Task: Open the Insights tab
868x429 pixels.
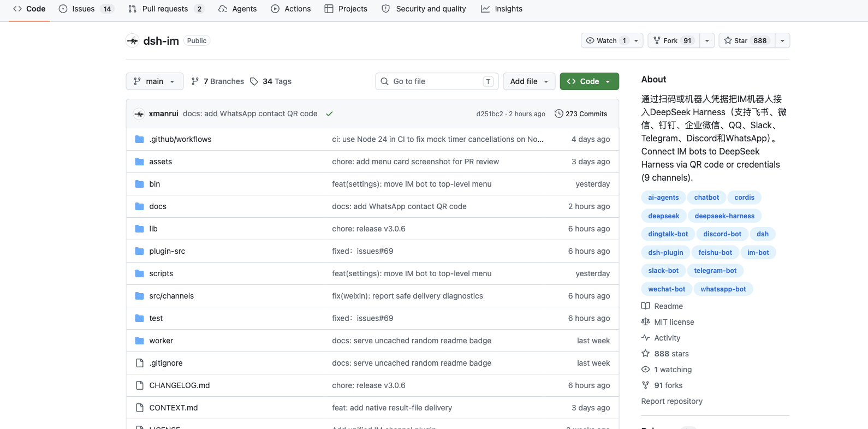Action: point(502,9)
